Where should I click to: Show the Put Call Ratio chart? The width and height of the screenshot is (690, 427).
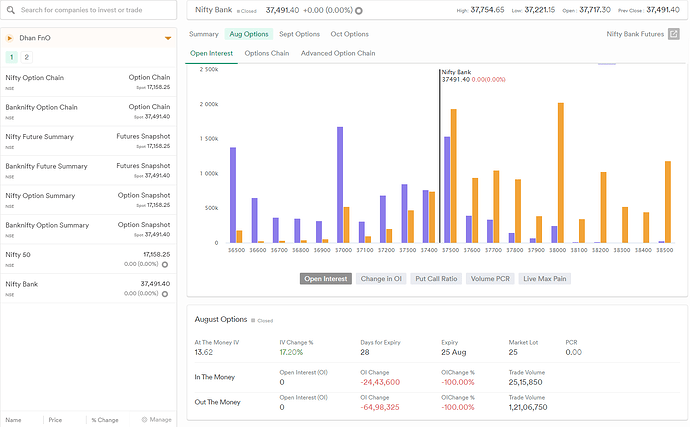tap(436, 279)
